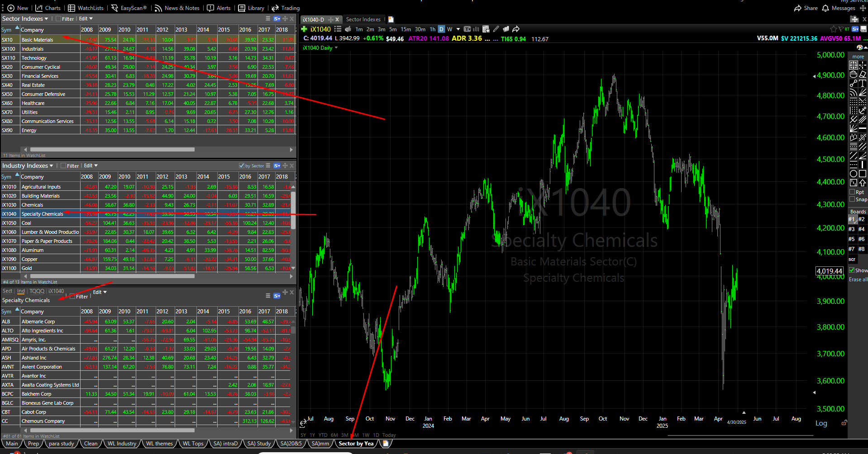Screen dimensions: 868x454
Task: Open the WatchLists menu
Action: [x=86, y=8]
